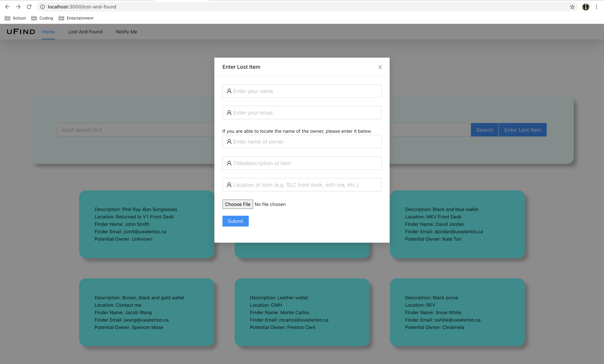Click the browser back arrow
Image resolution: width=604 pixels, height=364 pixels.
(7, 7)
